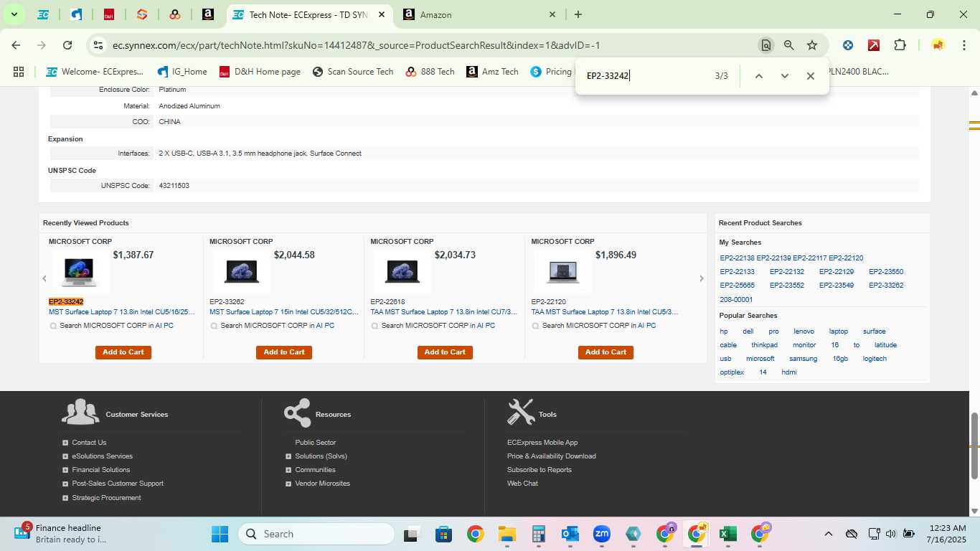Open the Chrome extensions puzzle icon
The width and height of the screenshot is (980, 551).
[x=900, y=45]
